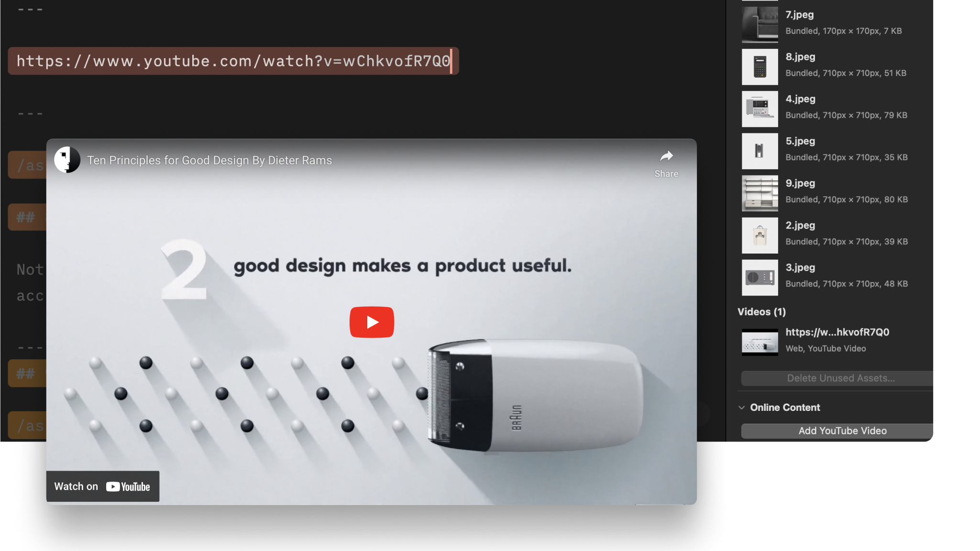
Task: Select the https://w...hkvofR7Q0 video entry label
Action: pos(837,332)
